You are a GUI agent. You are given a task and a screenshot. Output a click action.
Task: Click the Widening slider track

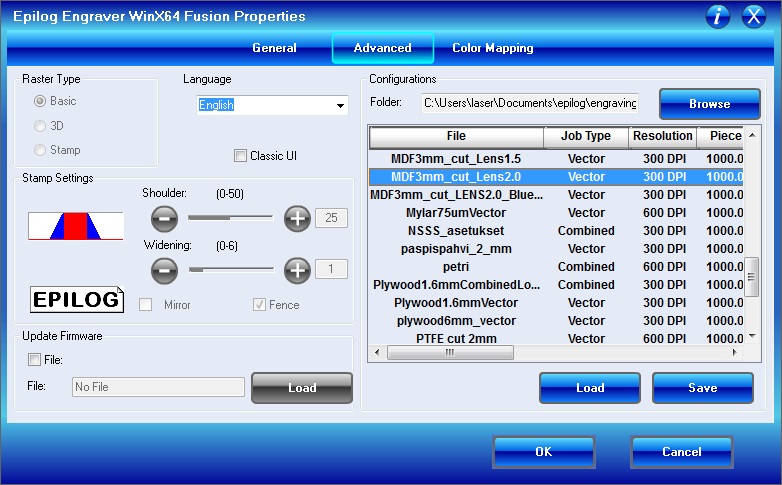tap(231, 269)
